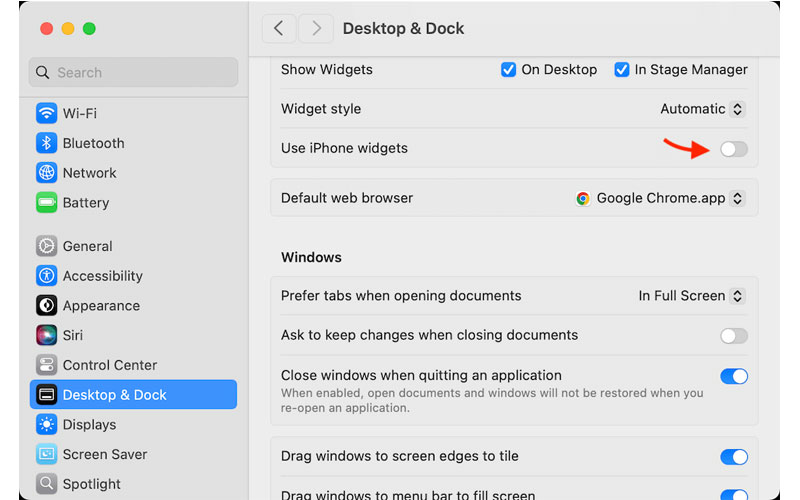The width and height of the screenshot is (800, 500).
Task: Disable Close windows when quitting an application
Action: pyautogui.click(x=734, y=376)
